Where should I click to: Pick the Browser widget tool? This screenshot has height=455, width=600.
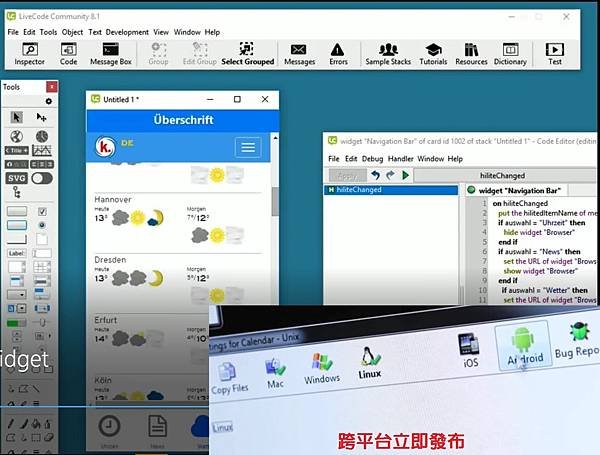[x=16, y=136]
